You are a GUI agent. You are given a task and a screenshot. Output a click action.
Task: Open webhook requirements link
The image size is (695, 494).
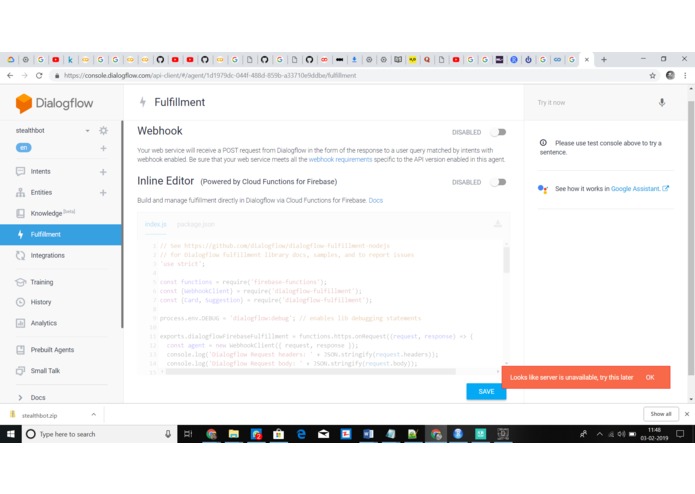click(340, 159)
